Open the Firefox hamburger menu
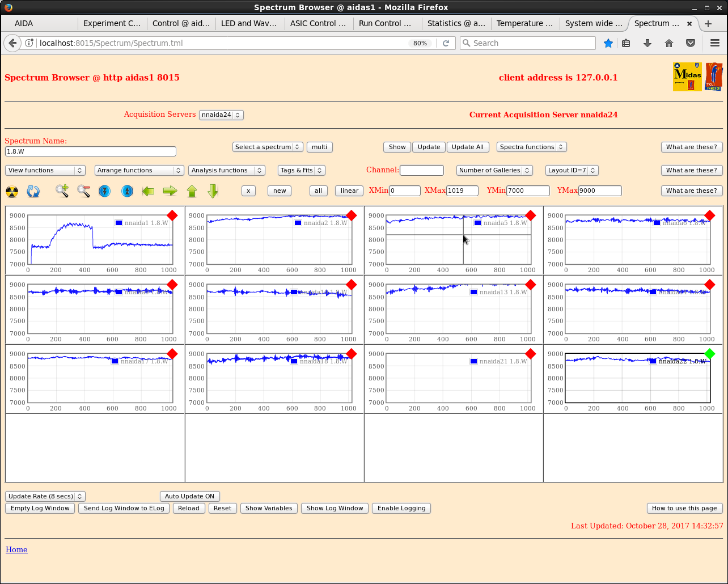The width and height of the screenshot is (728, 584). pyautogui.click(x=715, y=43)
